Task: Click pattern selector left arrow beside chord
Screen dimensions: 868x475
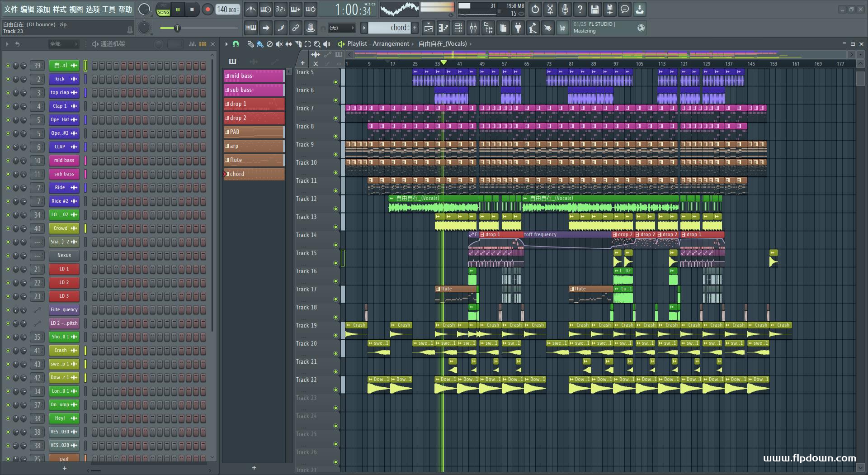Action: coord(364,28)
